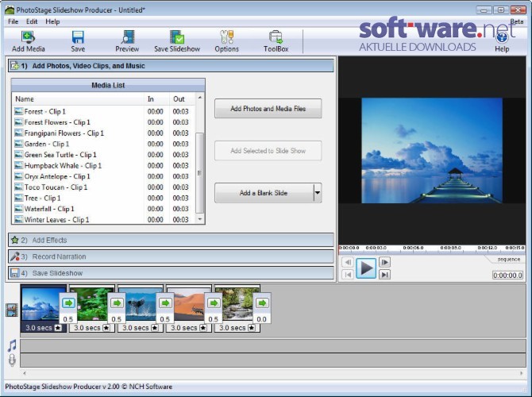Click the Add a Blank Slide button
Viewport: 532px width, 397px height.
click(x=264, y=193)
